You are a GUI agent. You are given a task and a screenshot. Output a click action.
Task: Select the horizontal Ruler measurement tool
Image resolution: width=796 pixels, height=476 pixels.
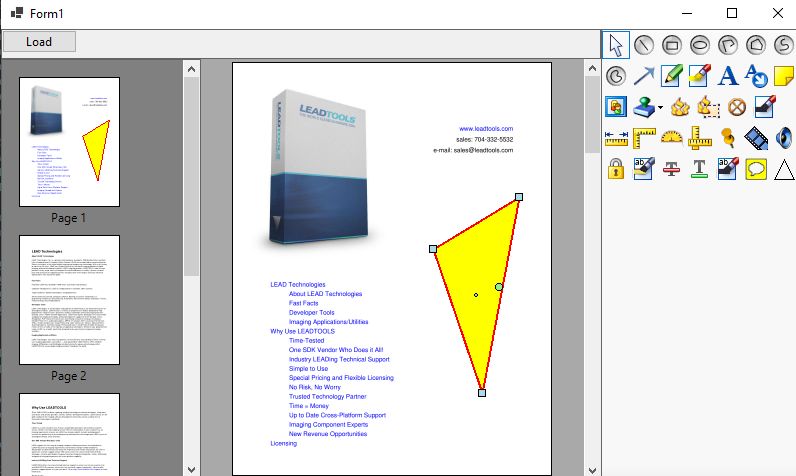click(616, 138)
